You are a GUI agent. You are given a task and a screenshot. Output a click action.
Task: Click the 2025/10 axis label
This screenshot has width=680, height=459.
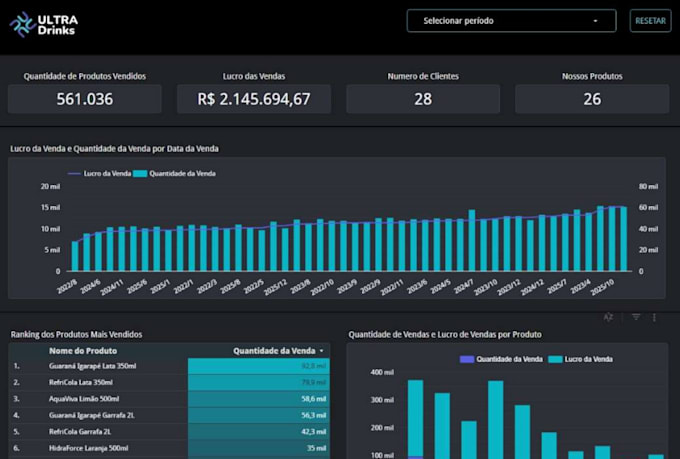coord(603,287)
